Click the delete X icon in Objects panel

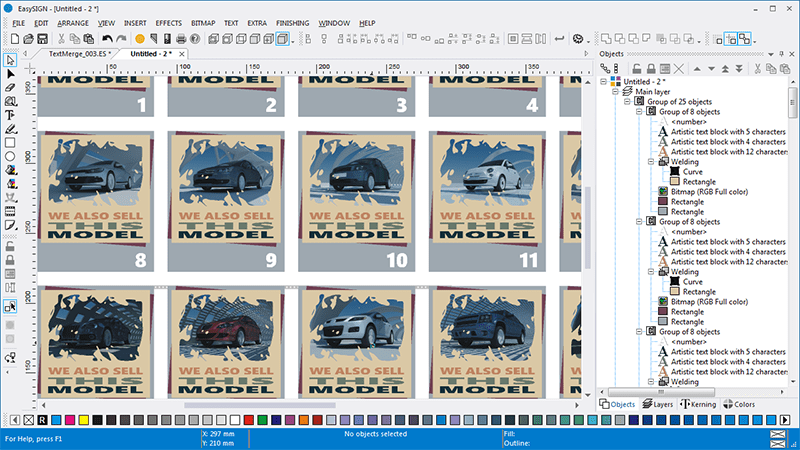[x=679, y=68]
